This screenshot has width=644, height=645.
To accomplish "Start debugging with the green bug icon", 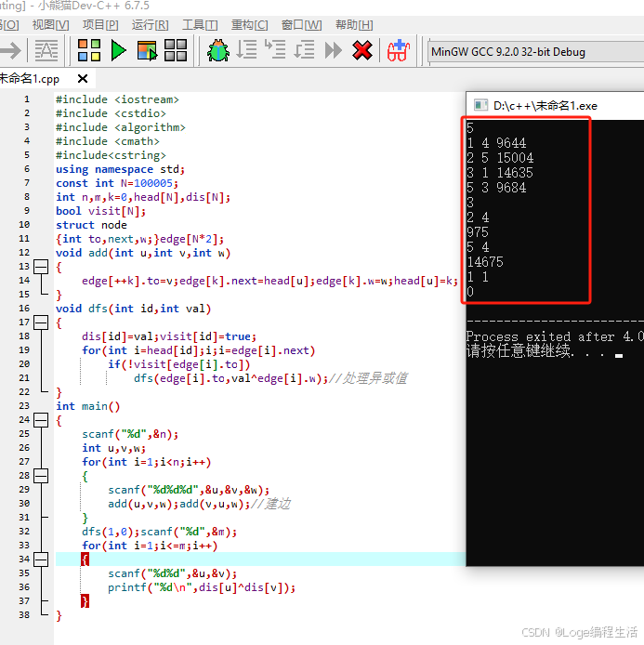I will tap(218, 50).
